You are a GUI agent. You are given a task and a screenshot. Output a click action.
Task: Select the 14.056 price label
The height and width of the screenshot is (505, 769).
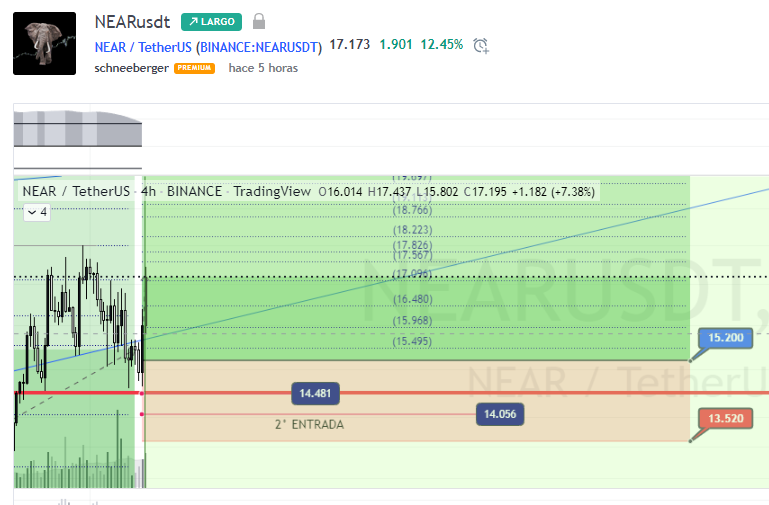coord(500,414)
